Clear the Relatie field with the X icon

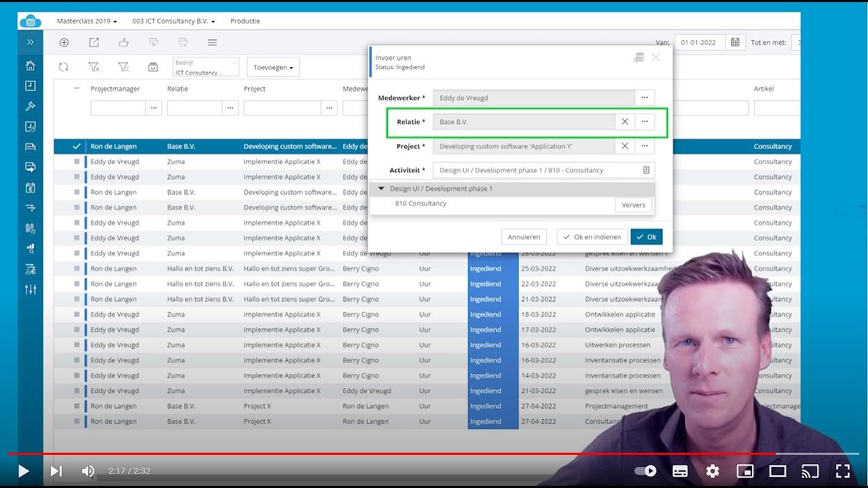pos(625,122)
